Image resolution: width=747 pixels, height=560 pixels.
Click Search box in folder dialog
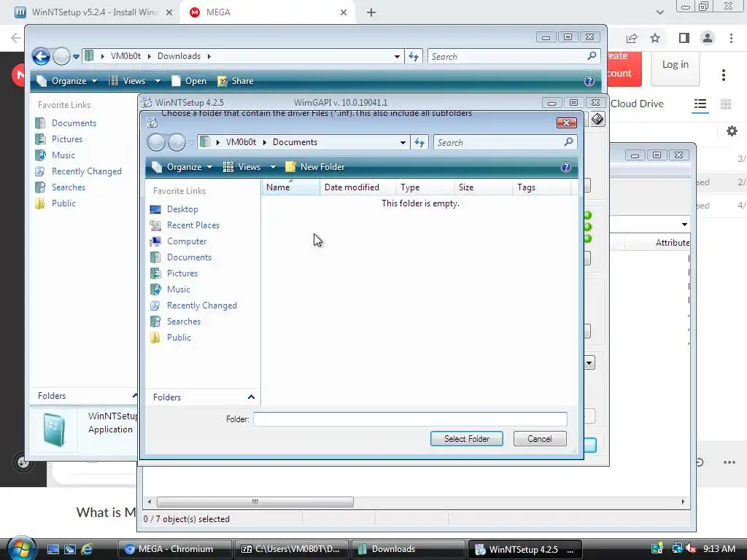[x=505, y=142]
